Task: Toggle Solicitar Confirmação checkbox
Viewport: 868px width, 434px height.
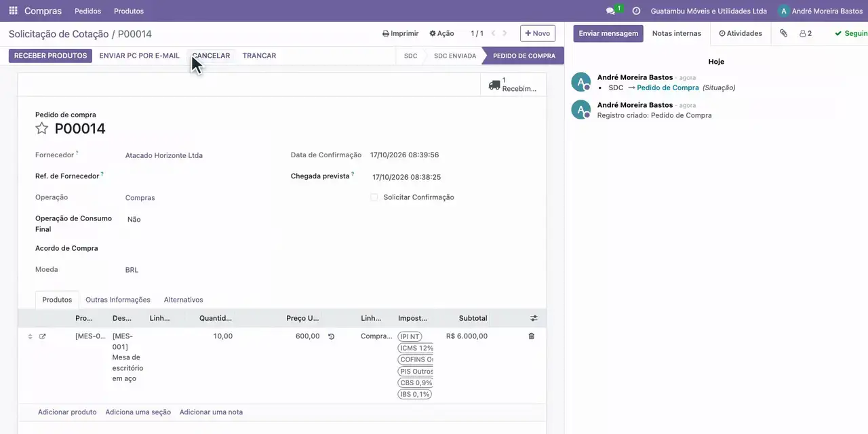Action: [374, 197]
